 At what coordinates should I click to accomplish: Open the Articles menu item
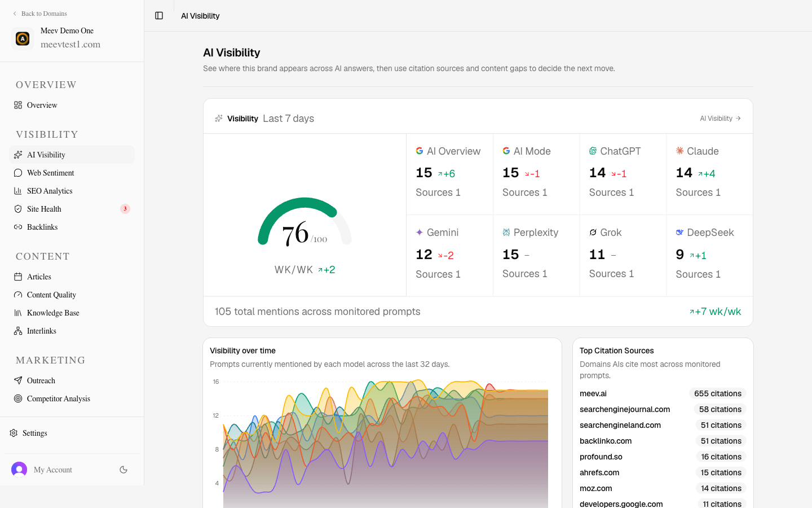click(x=72, y=277)
